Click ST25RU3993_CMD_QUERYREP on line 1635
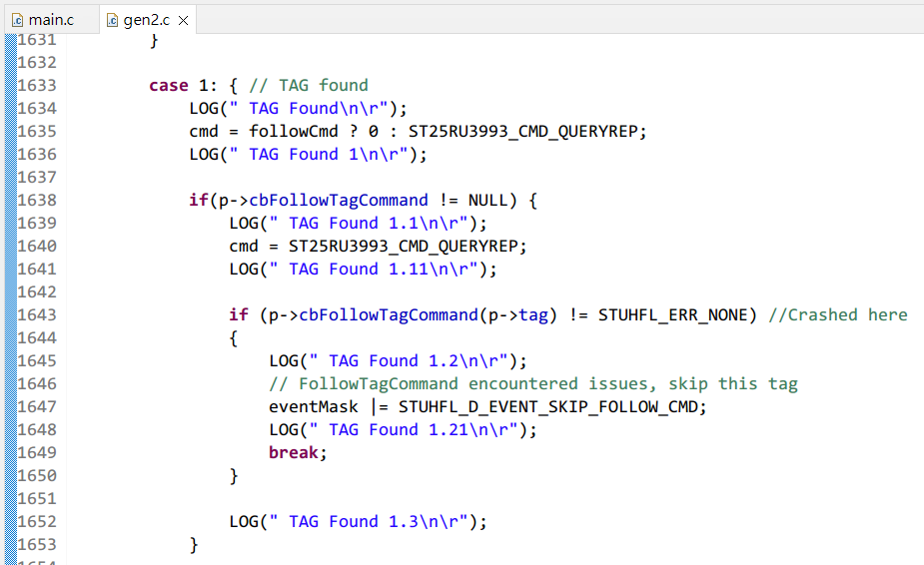 pos(523,132)
